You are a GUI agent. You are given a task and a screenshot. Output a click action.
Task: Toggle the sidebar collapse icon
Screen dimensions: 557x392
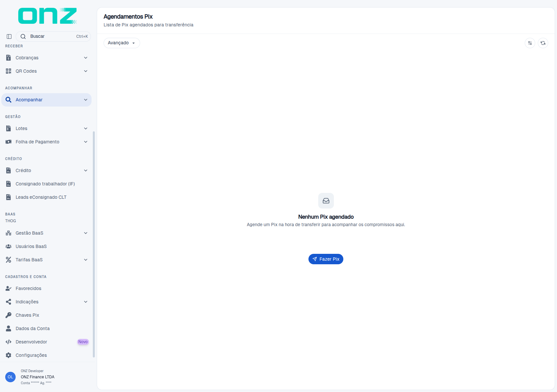[x=9, y=36]
